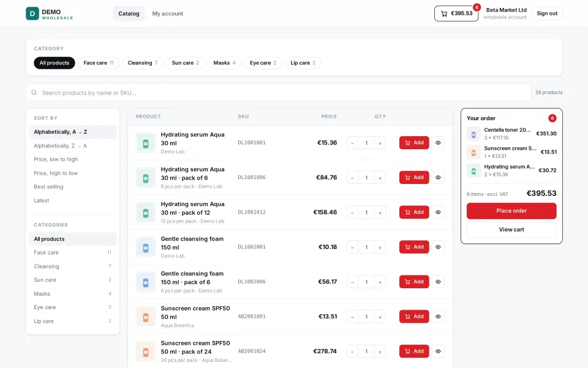Viewport: 588px width, 368px height.
Task: Increase quantity for DL1001006
Action: tap(380, 178)
